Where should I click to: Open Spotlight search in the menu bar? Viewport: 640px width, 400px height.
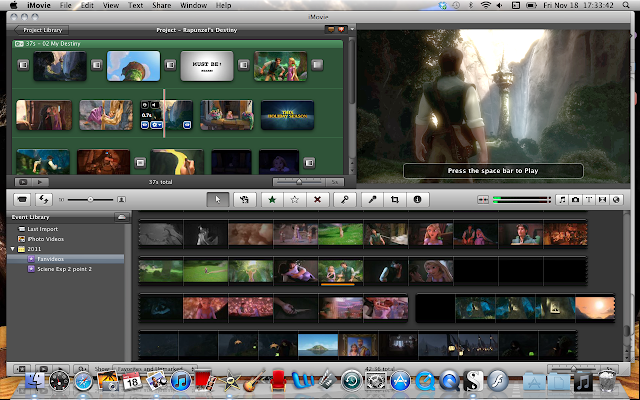pos(626,5)
